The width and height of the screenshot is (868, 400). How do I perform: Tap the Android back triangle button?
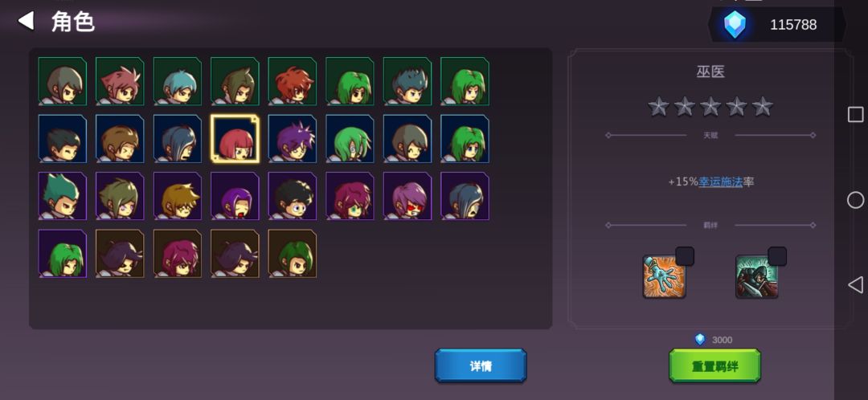[855, 285]
